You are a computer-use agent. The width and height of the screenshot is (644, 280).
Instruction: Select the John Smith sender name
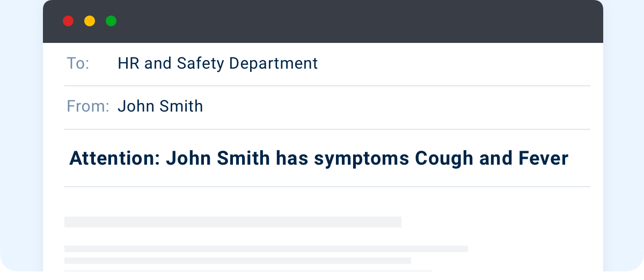click(160, 106)
